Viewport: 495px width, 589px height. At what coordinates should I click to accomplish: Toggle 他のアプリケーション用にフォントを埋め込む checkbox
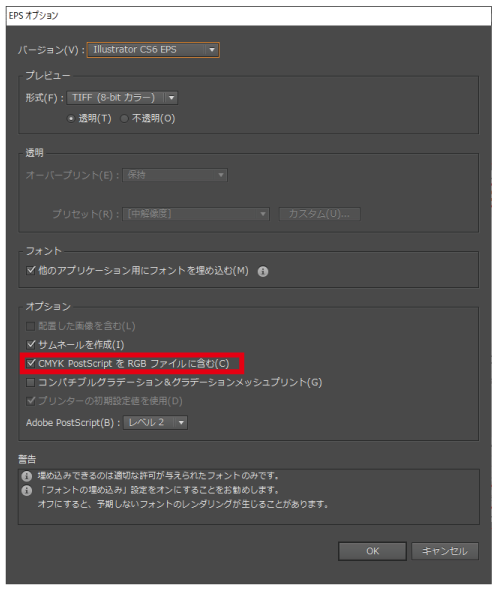click(31, 270)
